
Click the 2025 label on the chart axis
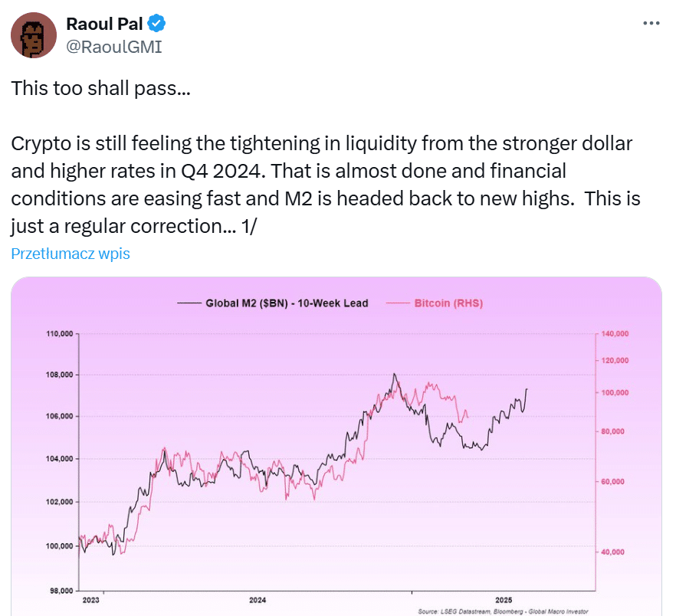504,600
